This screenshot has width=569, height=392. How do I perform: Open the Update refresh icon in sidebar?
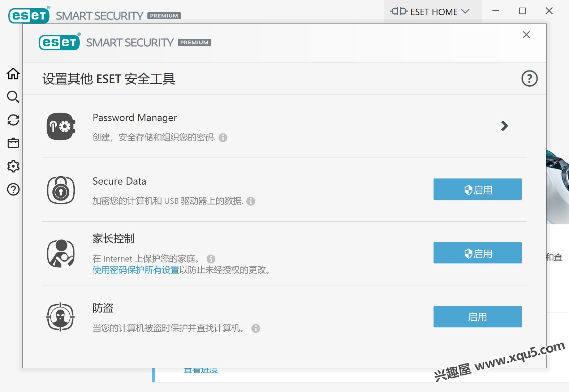point(13,120)
